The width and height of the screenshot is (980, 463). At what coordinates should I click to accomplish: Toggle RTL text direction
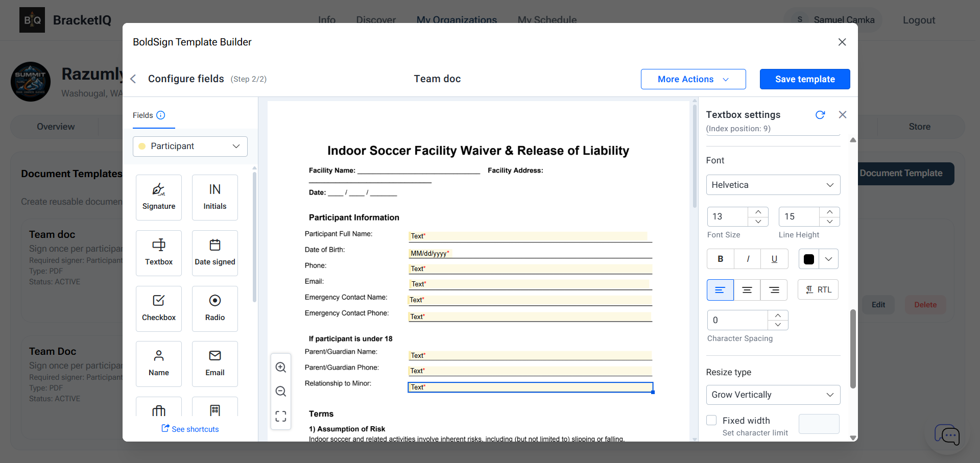(818, 289)
